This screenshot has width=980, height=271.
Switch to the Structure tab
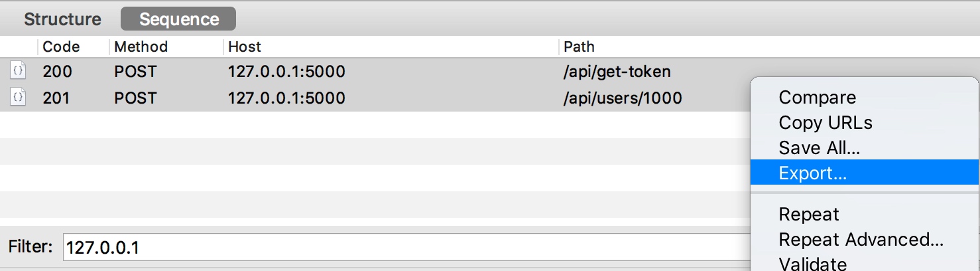tap(62, 19)
